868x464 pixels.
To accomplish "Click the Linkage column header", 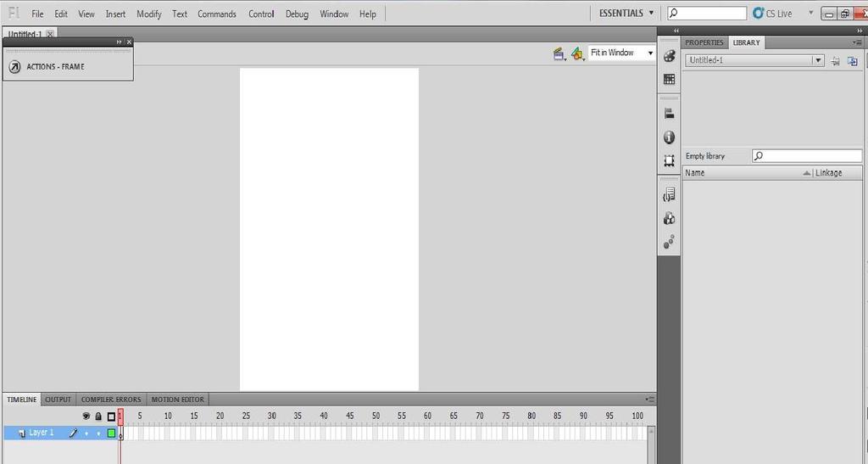I will (x=837, y=173).
